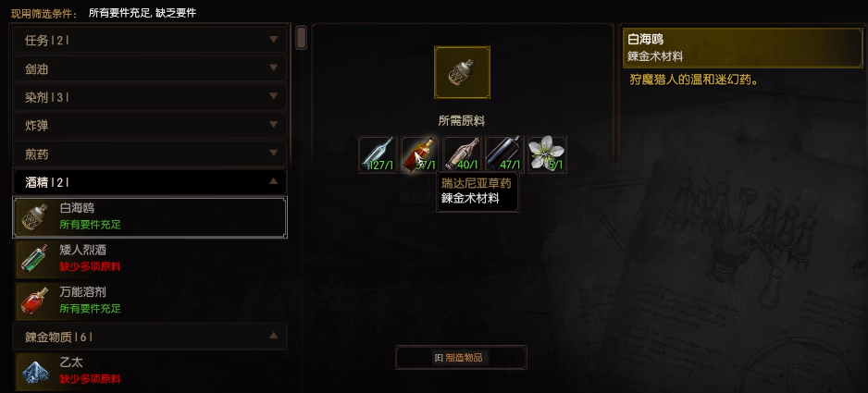Collapse the 鍊金物质 category arrow

pos(273,336)
